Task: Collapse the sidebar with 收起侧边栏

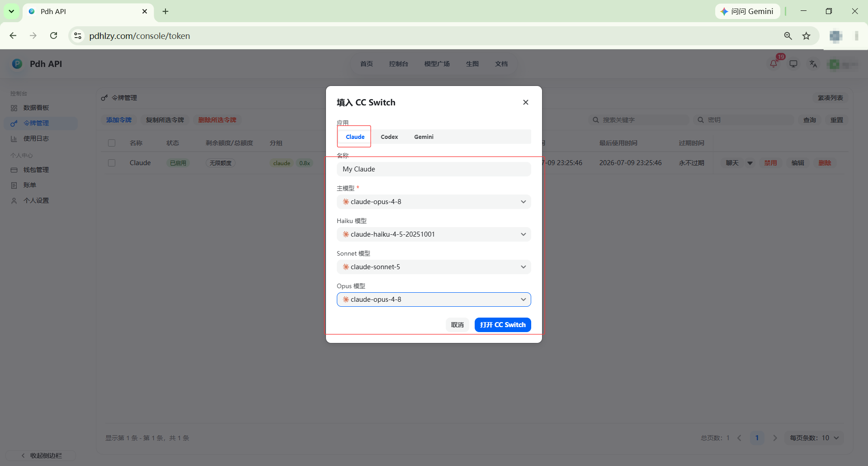Action: tap(41, 456)
